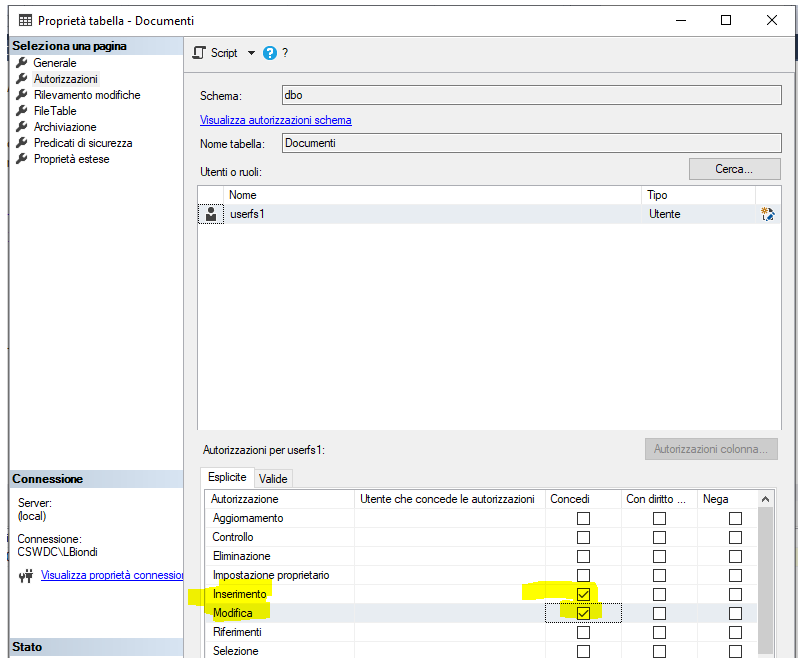The image size is (805, 658).
Task: Uncheck Concedi for Modifica permission
Action: pyautogui.click(x=583, y=613)
